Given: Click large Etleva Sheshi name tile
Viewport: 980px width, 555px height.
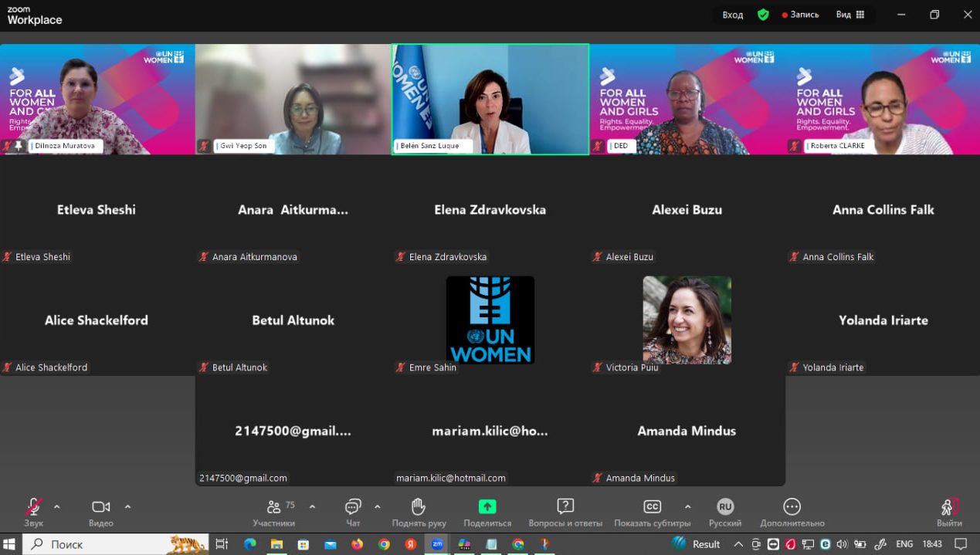Looking at the screenshot, I should pyautogui.click(x=97, y=209).
